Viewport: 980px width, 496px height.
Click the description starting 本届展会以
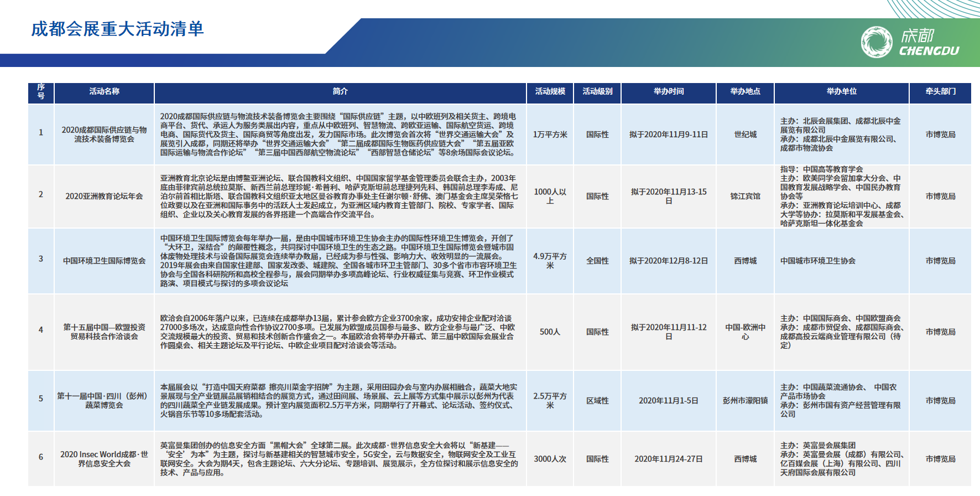339,401
